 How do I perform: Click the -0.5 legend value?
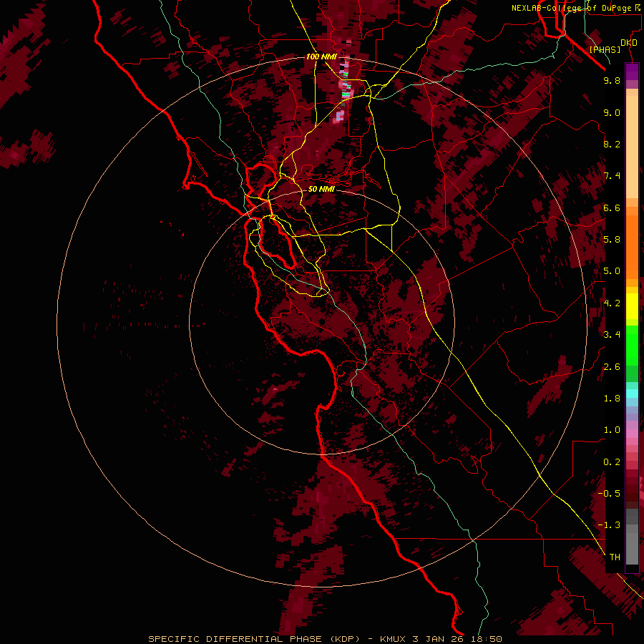[609, 494]
